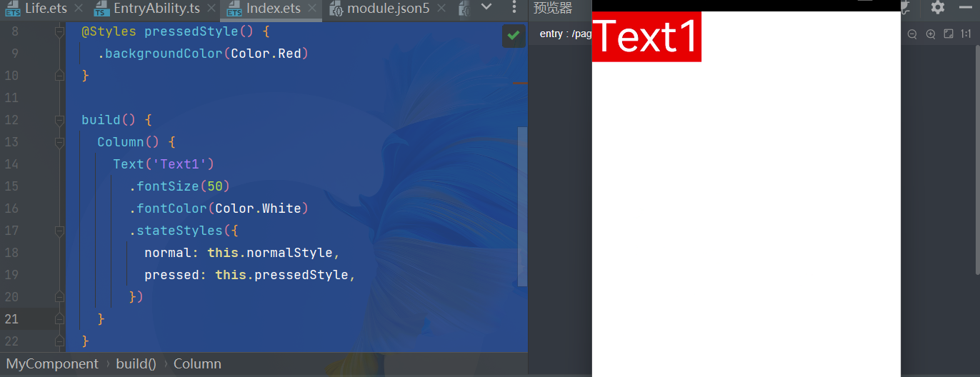Screen dimensions: 980x377
Task: Fold the build() method at line 12
Action: pos(59,120)
